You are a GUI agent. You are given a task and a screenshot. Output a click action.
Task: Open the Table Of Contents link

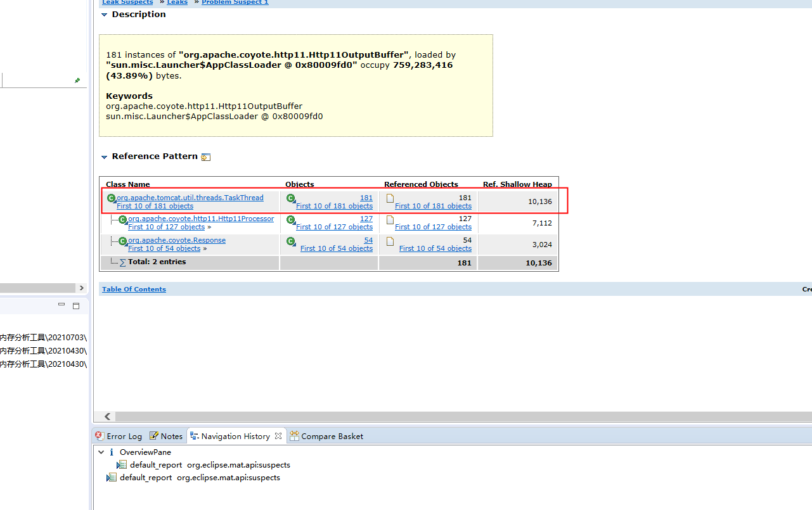[134, 289]
